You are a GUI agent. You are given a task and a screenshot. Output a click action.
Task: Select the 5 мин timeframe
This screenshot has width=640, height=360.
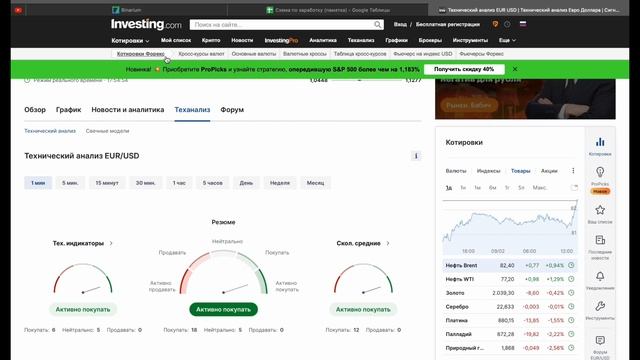70,183
